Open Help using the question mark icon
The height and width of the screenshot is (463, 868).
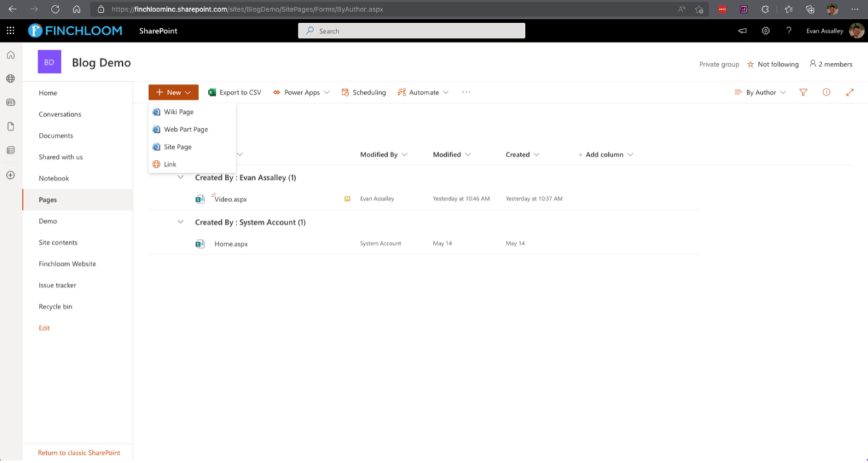coord(789,31)
